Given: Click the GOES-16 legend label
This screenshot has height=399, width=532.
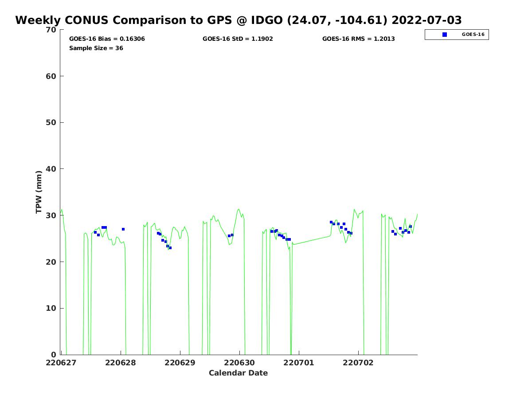Looking at the screenshot, I should click(x=473, y=34).
